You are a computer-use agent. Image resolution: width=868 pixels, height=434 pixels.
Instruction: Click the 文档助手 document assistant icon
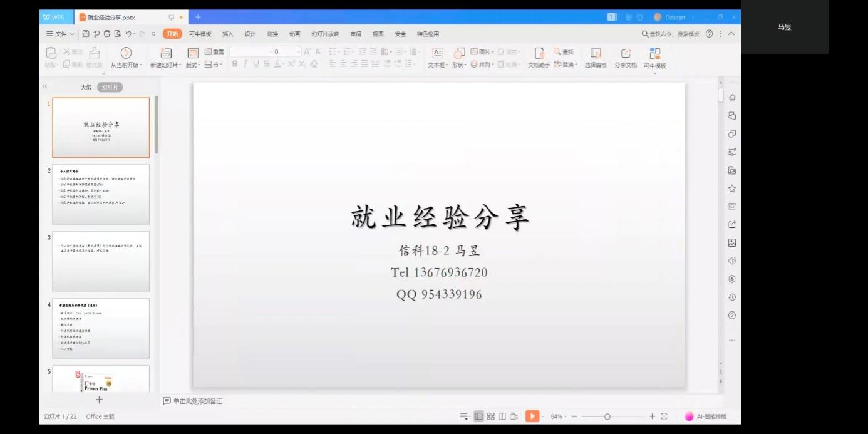tap(539, 53)
